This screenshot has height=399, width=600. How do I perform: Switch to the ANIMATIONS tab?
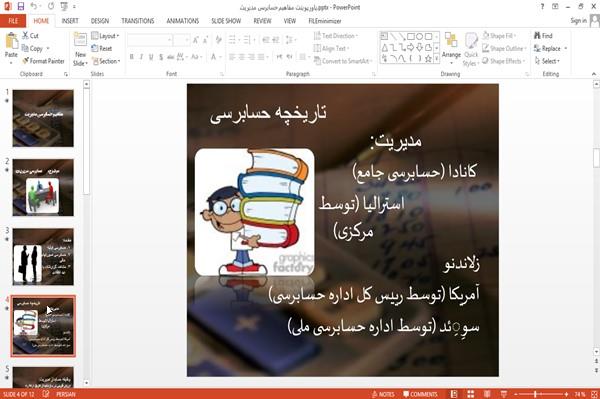pos(183,21)
